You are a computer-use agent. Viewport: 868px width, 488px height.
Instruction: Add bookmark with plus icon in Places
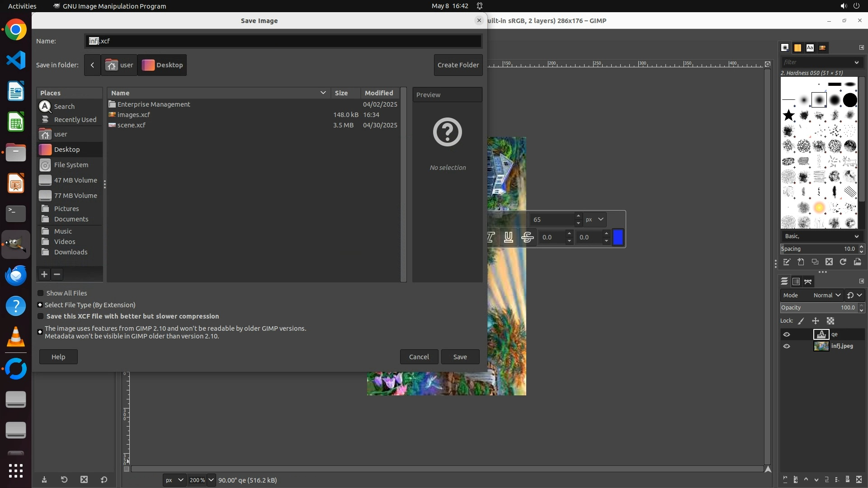(x=44, y=274)
